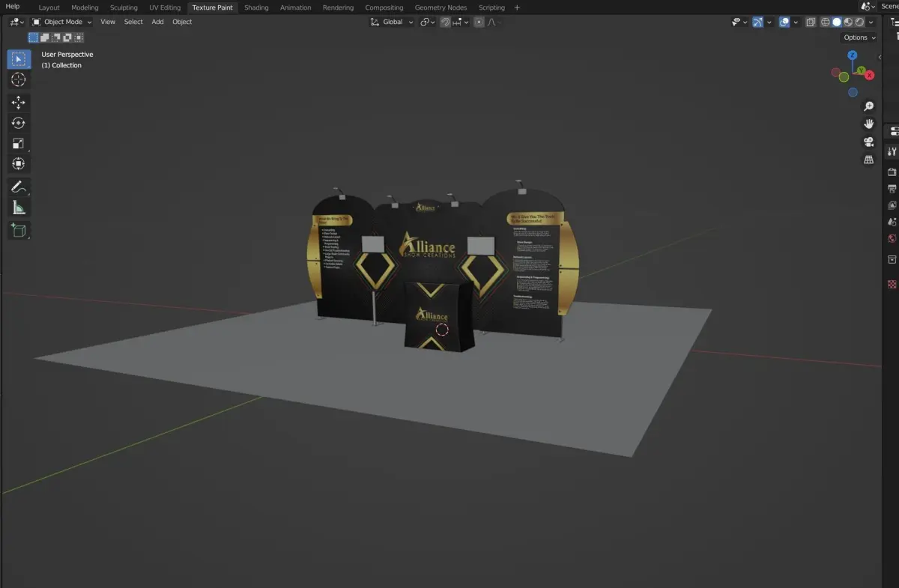Switch to the Geometry Nodes workspace tab
The height and width of the screenshot is (588, 899).
click(x=441, y=7)
